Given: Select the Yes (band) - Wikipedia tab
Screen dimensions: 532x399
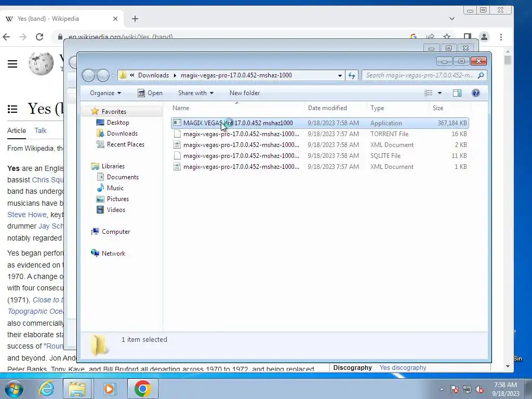Looking at the screenshot, I should (61, 19).
